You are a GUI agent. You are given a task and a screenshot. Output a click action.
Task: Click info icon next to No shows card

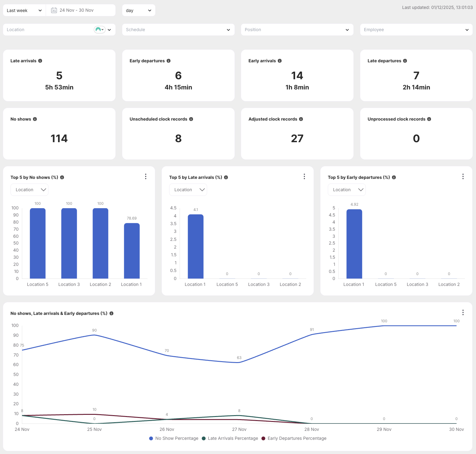click(35, 119)
